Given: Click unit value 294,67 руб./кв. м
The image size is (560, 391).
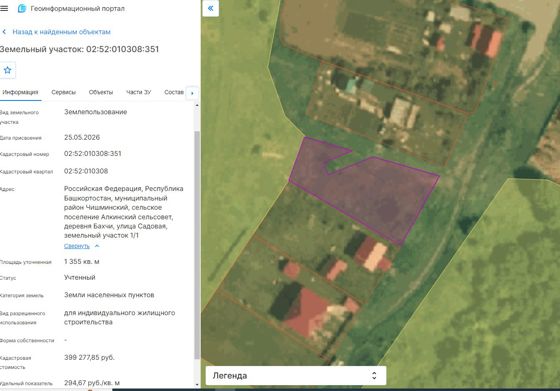Looking at the screenshot, I should click(x=92, y=383).
